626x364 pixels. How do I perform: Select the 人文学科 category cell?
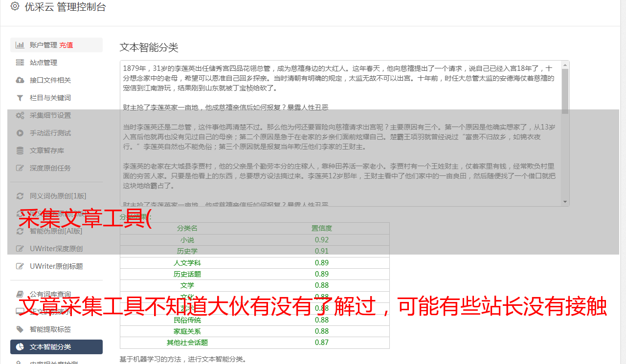[187, 263]
